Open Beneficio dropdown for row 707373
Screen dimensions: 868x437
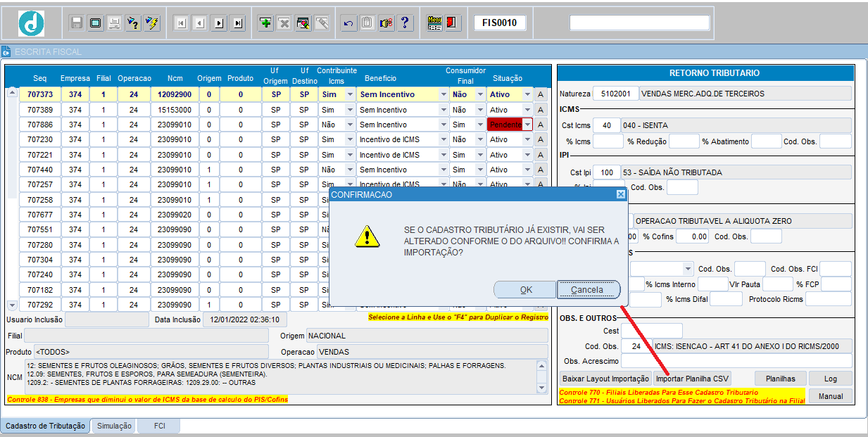[x=444, y=94]
